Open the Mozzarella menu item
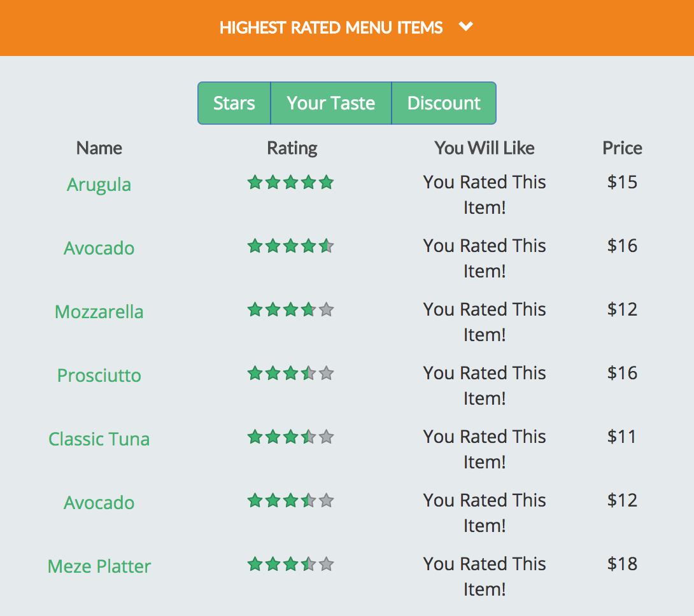Image resolution: width=694 pixels, height=616 pixels. 99,312
